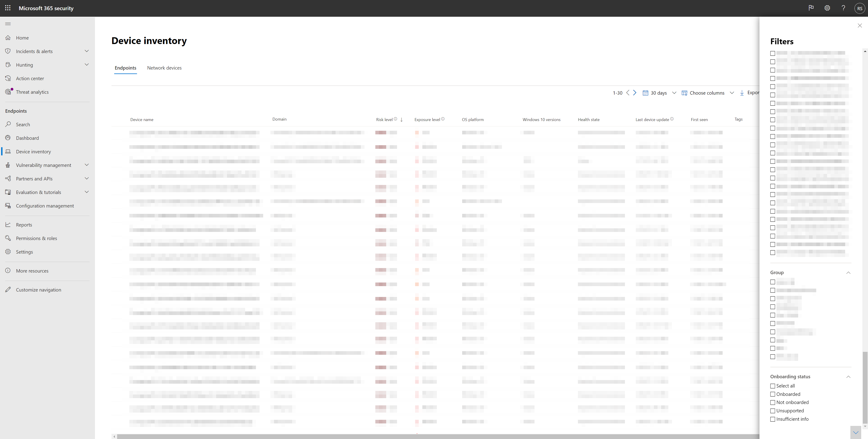Open Customize navigation link
The width and height of the screenshot is (868, 439).
tap(38, 290)
